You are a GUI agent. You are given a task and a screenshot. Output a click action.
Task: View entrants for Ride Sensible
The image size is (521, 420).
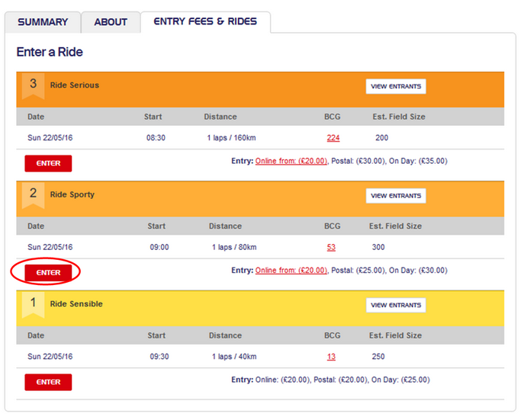396,305
